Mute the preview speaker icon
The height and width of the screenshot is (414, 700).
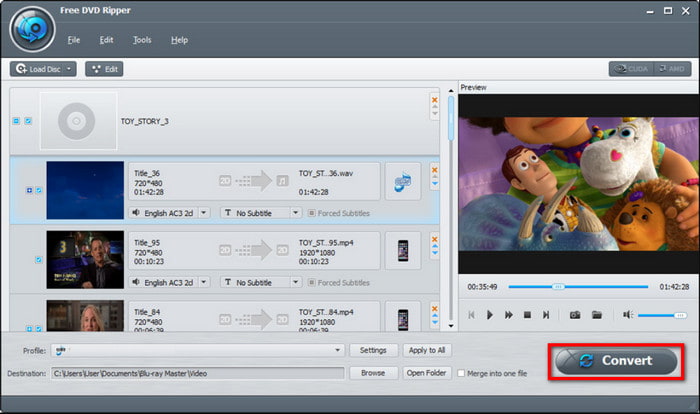628,314
